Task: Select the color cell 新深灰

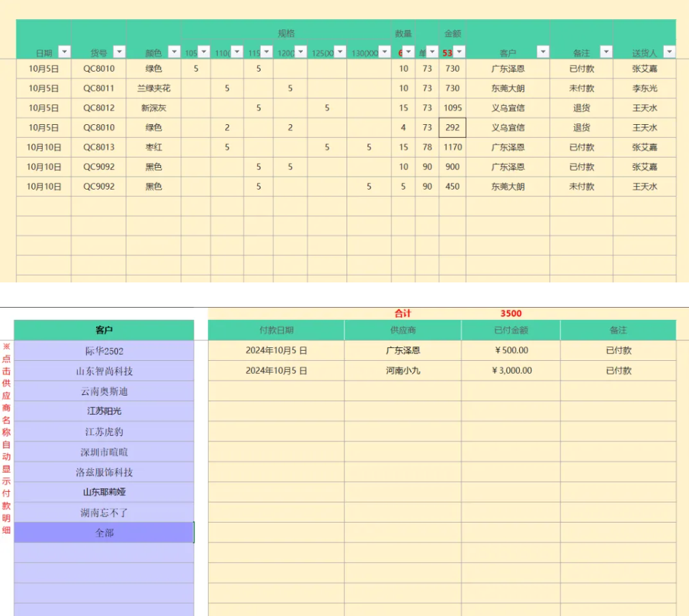Action: point(153,108)
